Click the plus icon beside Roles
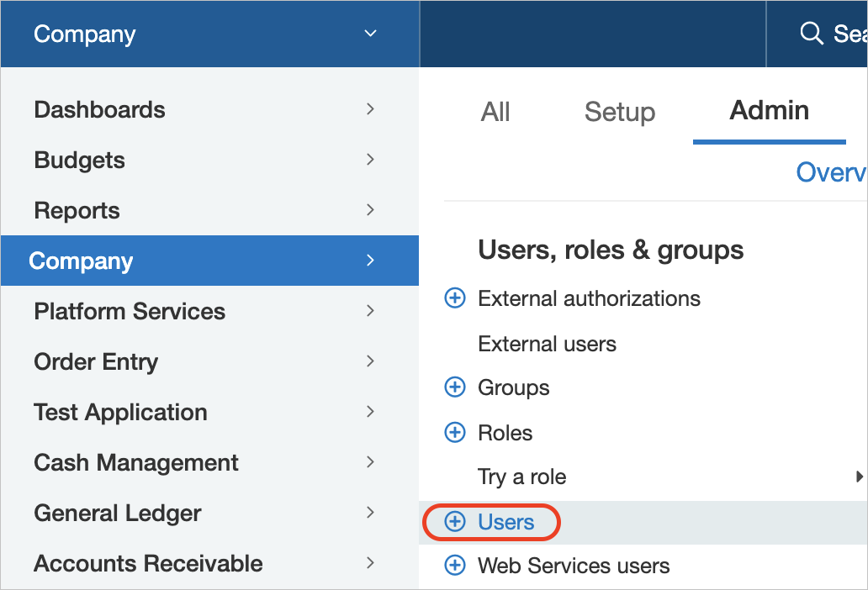This screenshot has width=868, height=590. [455, 432]
